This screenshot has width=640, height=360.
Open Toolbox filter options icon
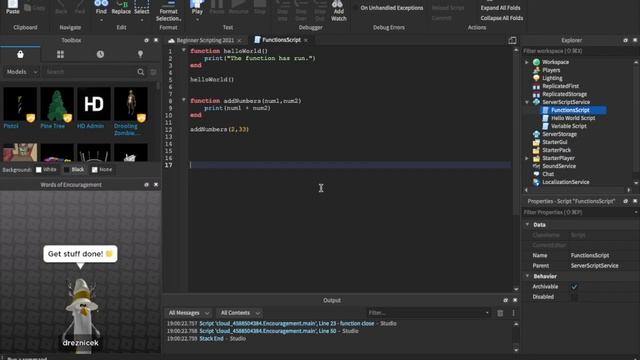[x=153, y=72]
